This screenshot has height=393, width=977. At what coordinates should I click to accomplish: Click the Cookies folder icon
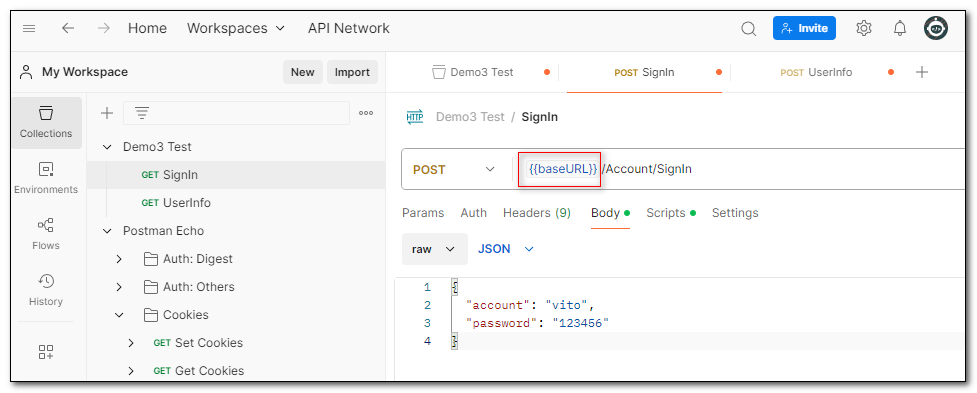point(150,315)
